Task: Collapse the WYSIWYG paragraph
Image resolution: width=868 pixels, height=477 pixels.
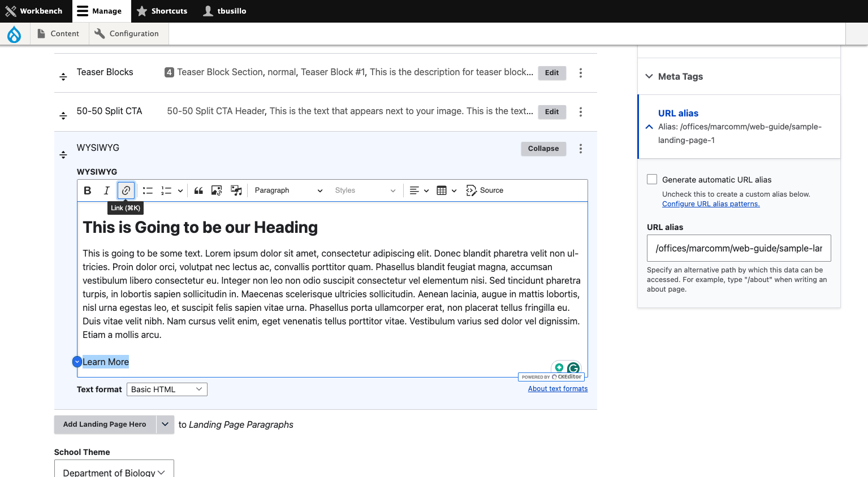Action: coord(543,149)
